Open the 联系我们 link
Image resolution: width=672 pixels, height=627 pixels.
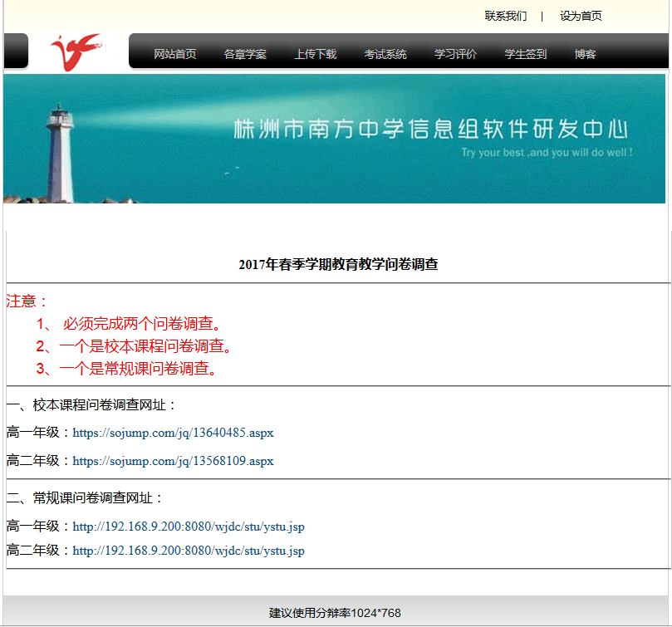[505, 16]
